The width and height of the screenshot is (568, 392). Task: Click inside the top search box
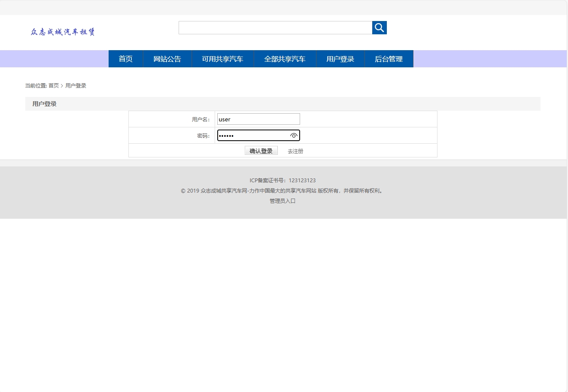pos(275,27)
